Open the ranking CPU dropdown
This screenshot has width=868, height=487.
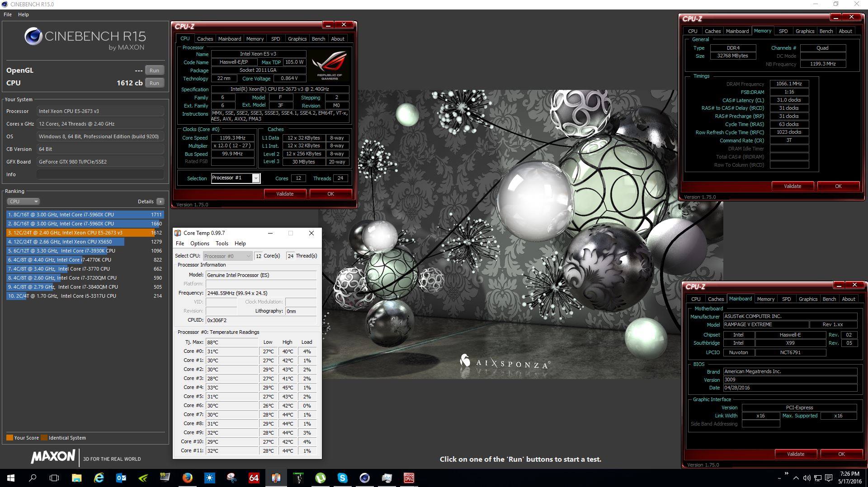23,201
